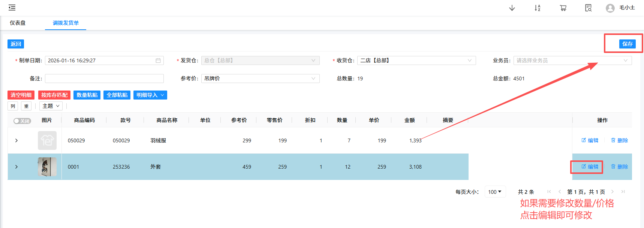This screenshot has width=644, height=228.
Task: Click the 备注 input field
Action: (104, 79)
